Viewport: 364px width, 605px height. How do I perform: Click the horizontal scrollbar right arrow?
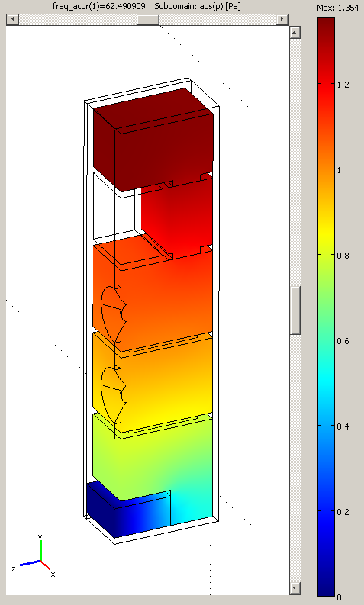coord(282,19)
